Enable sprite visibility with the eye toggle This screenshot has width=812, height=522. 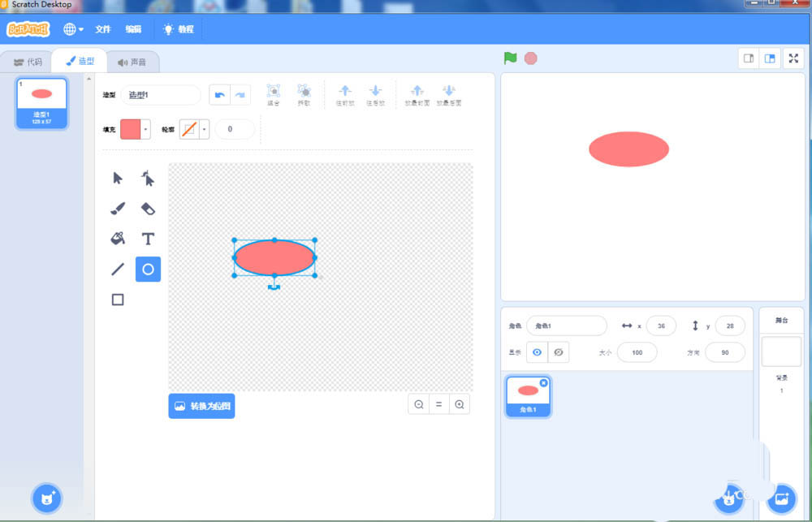(x=537, y=352)
